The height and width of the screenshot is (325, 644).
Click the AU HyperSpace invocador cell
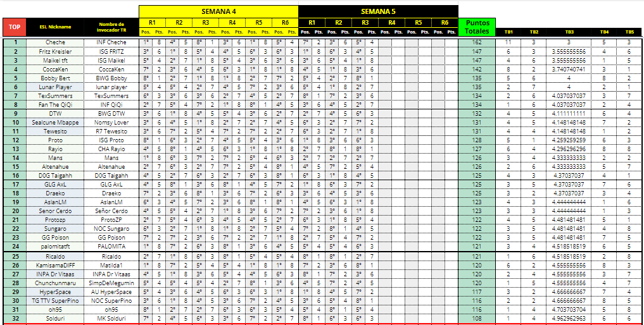[x=111, y=292]
